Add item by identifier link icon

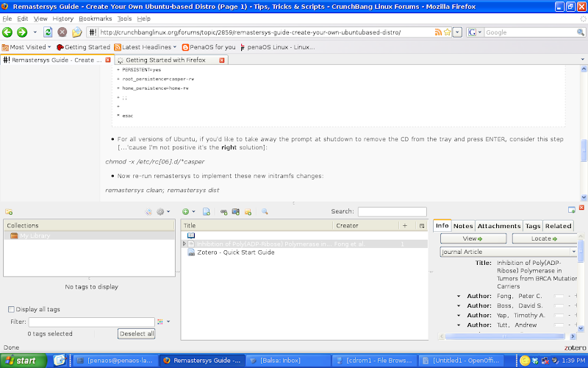click(224, 212)
